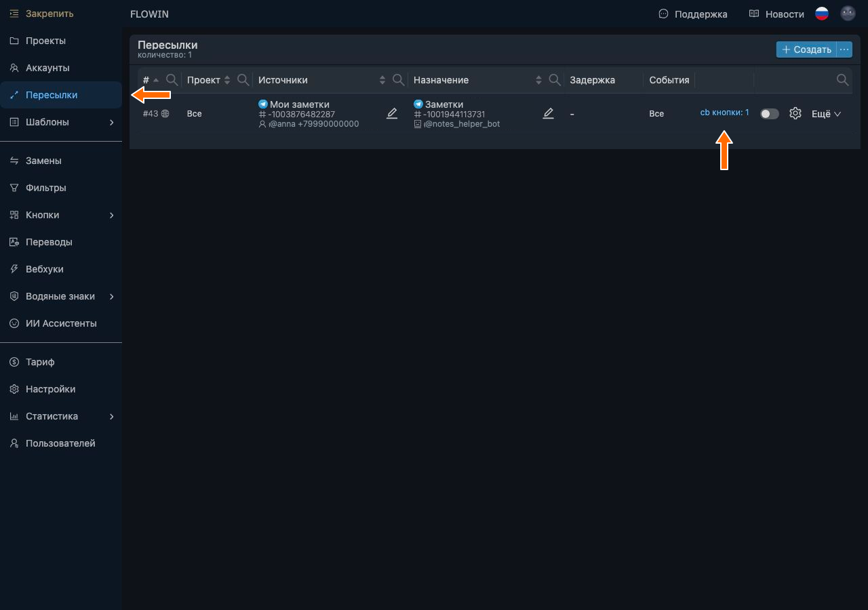Open Пользователей in the sidebar
868x610 pixels.
61,443
